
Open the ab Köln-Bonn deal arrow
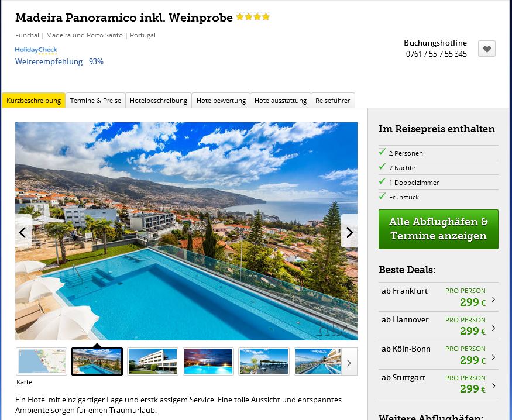(493, 357)
